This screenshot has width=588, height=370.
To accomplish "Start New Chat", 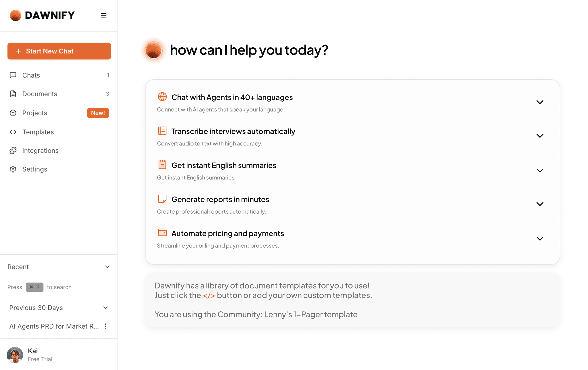I will tap(59, 51).
